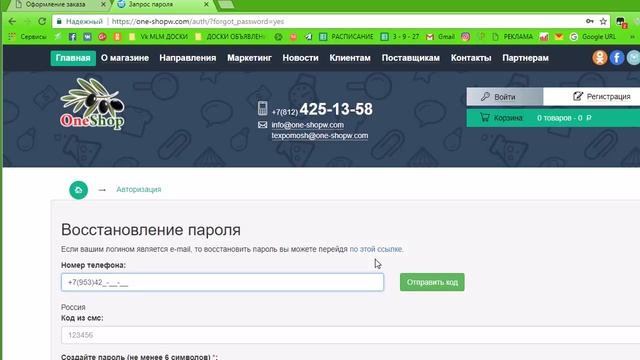Open the РАСПИСАНИЕ spreadsheet bookmark
Screen dimensions: 640x360
click(x=347, y=37)
